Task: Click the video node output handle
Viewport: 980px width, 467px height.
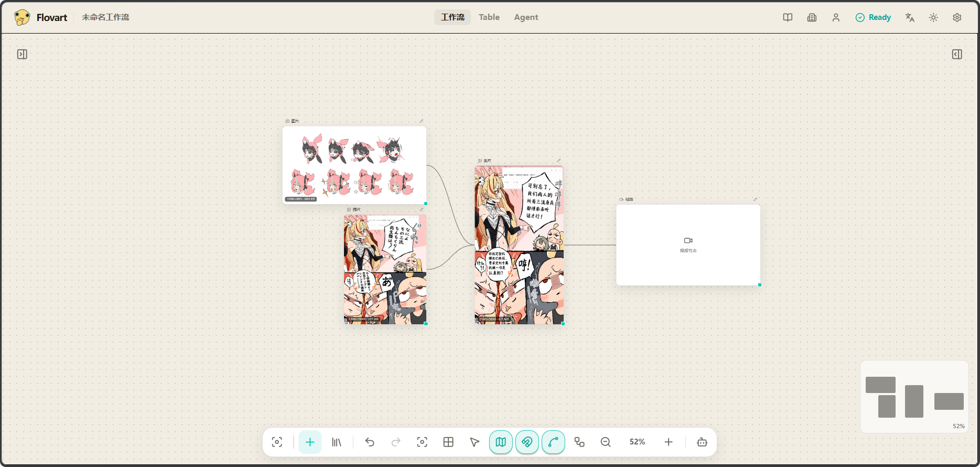Action: point(760,285)
